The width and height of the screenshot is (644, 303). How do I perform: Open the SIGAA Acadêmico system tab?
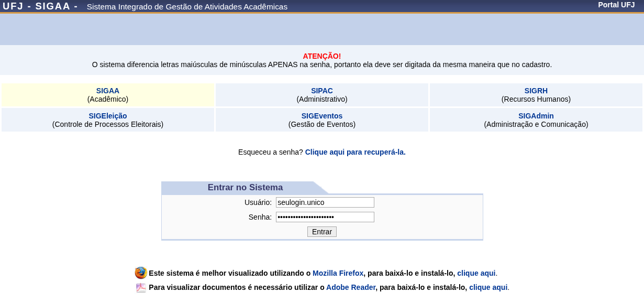click(108, 95)
